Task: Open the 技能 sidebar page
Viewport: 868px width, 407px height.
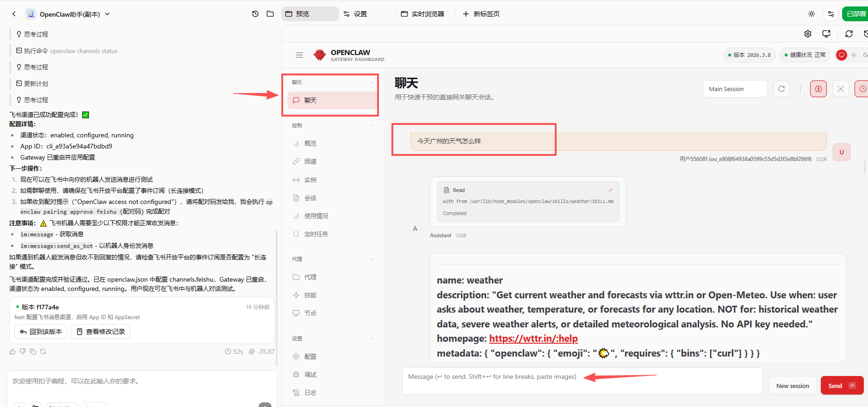Action: 332,295
